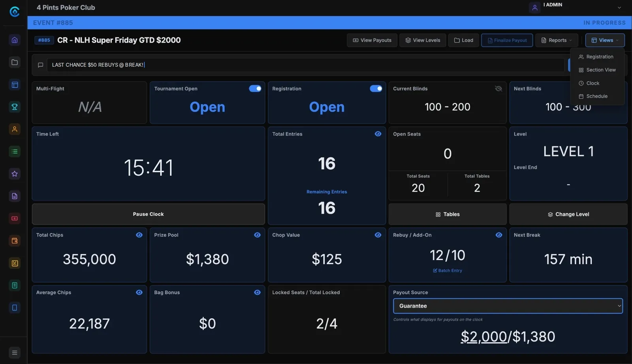The height and width of the screenshot is (364, 632).
Task: Pause the tournament clock
Action: tap(148, 214)
